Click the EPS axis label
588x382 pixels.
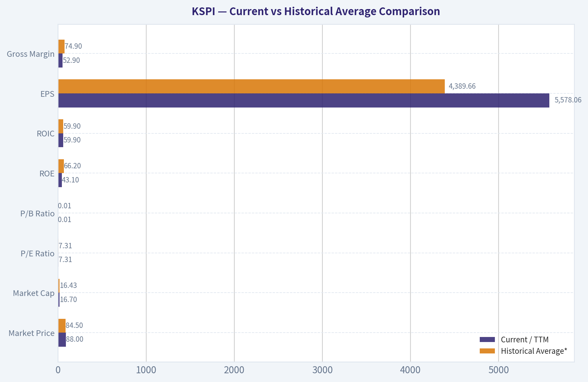pyautogui.click(x=47, y=94)
